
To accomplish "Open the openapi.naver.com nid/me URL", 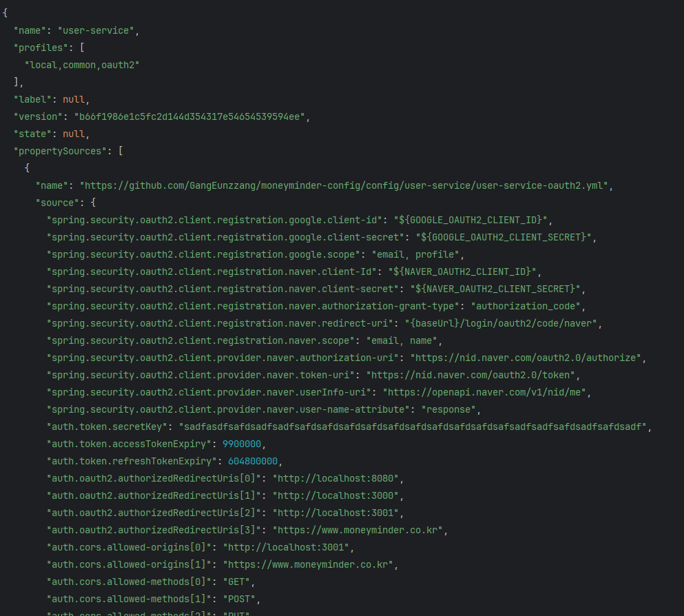I will (x=484, y=393).
